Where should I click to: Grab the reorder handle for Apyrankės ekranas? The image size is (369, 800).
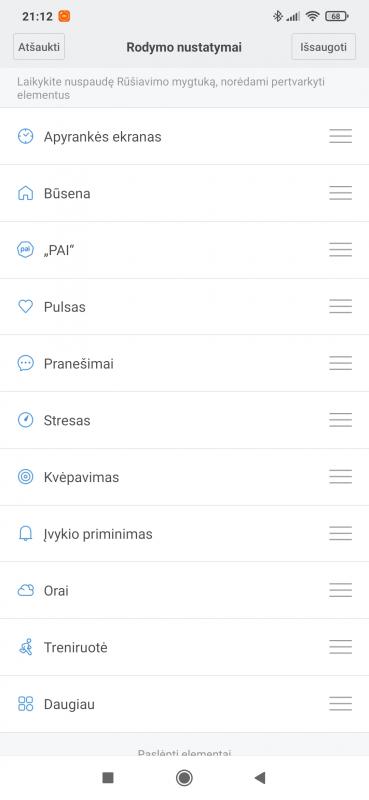pos(340,136)
